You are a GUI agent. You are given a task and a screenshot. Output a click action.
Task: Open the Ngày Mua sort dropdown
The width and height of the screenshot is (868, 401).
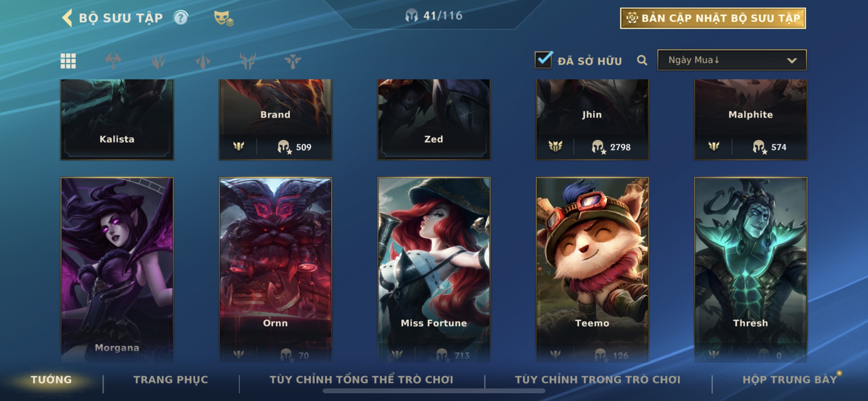(x=732, y=60)
